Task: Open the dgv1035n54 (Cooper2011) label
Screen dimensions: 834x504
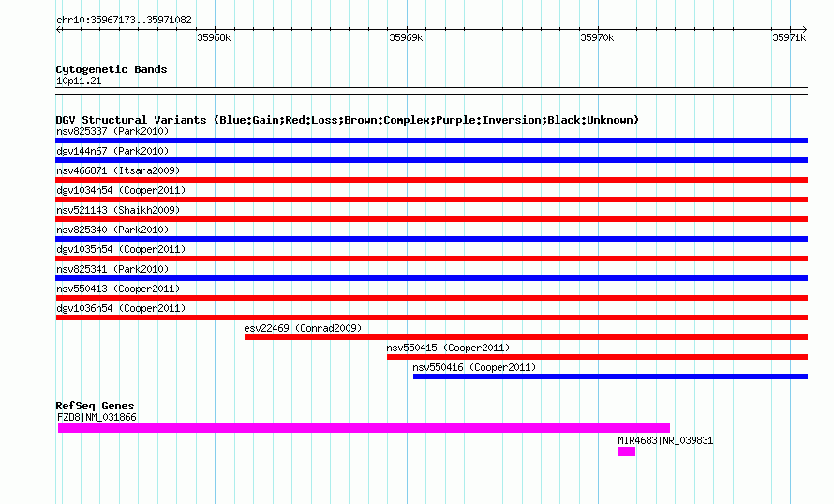Action: 121,249
